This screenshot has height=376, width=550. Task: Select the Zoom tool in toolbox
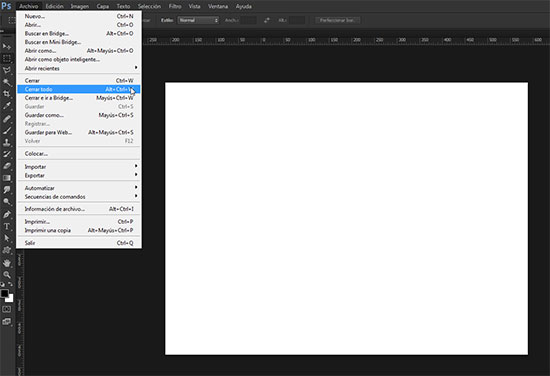tap(7, 275)
